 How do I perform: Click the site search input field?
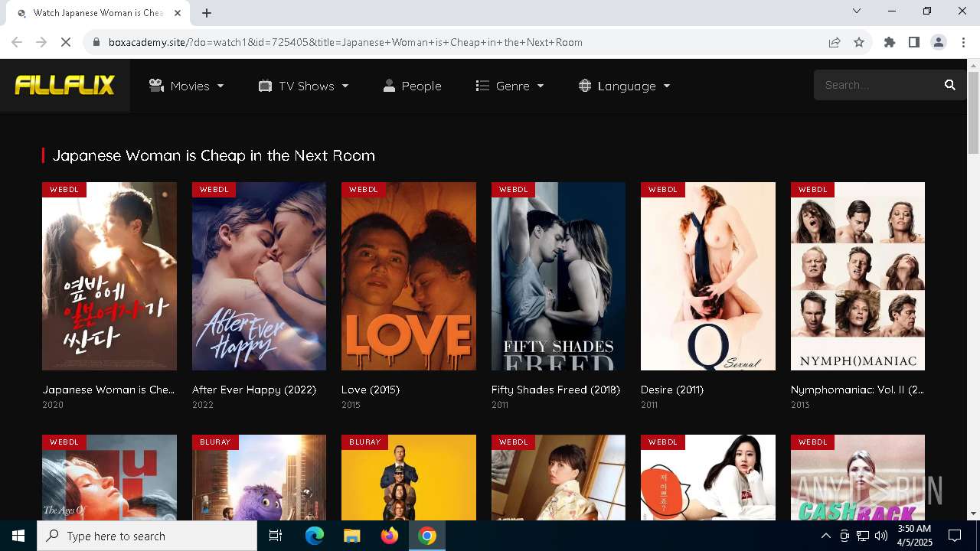877,85
